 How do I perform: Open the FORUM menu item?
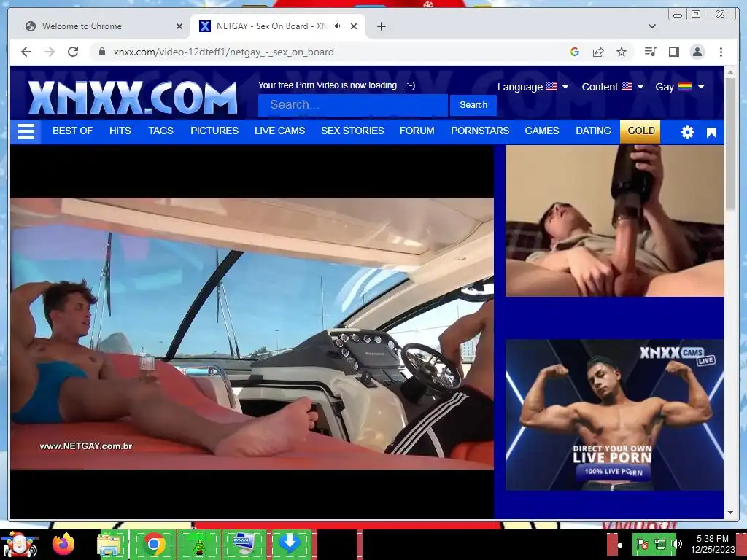tap(417, 131)
